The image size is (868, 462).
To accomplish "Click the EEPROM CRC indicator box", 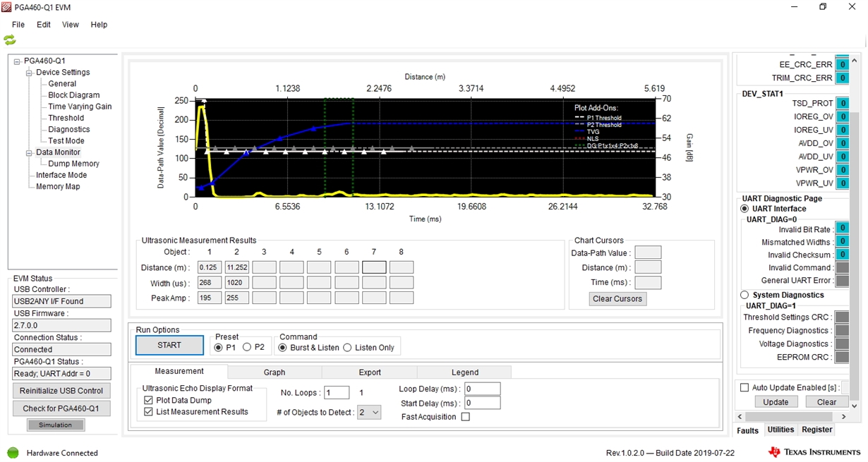I will pos(842,358).
